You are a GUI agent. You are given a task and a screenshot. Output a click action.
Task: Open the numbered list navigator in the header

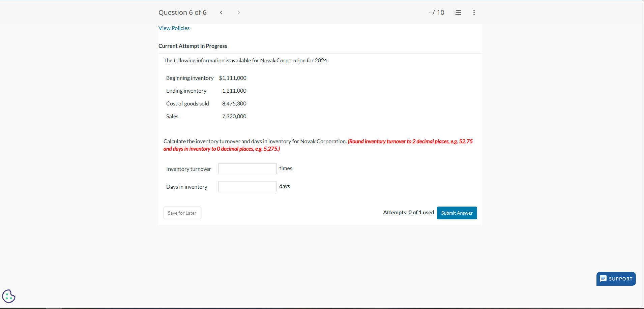tap(458, 12)
